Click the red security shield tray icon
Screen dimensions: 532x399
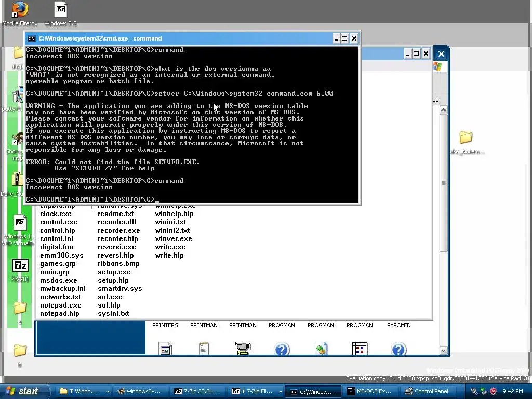(x=493, y=391)
